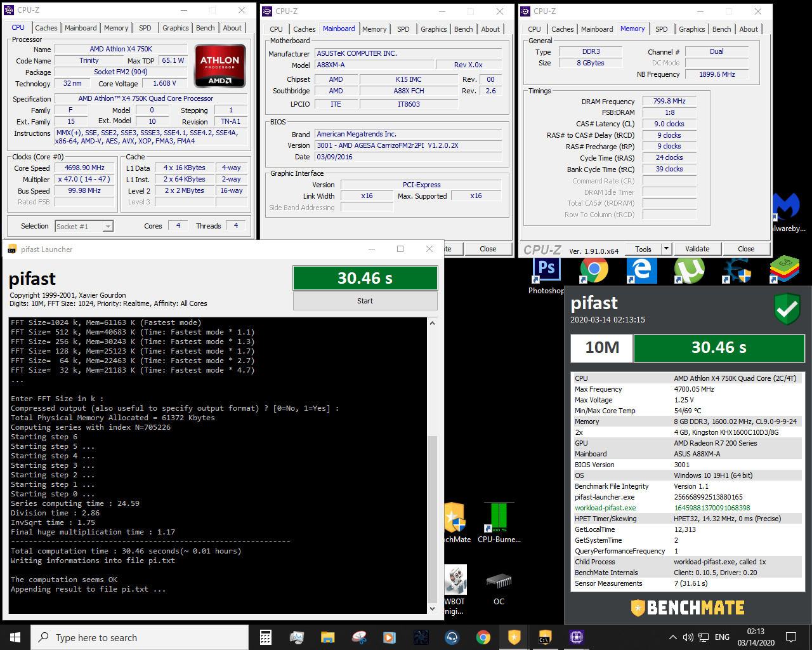Open the Windows Start menu
The width and height of the screenshot is (812, 650).
15,637
